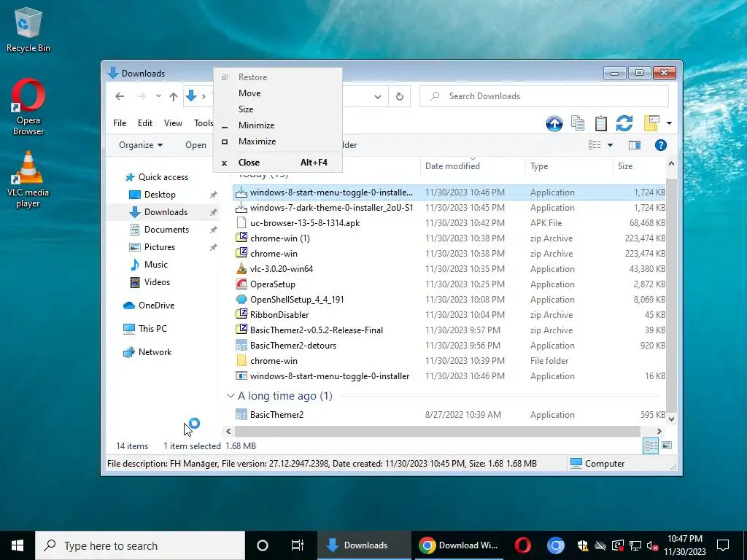Switch to details view in status bar

coord(651,446)
